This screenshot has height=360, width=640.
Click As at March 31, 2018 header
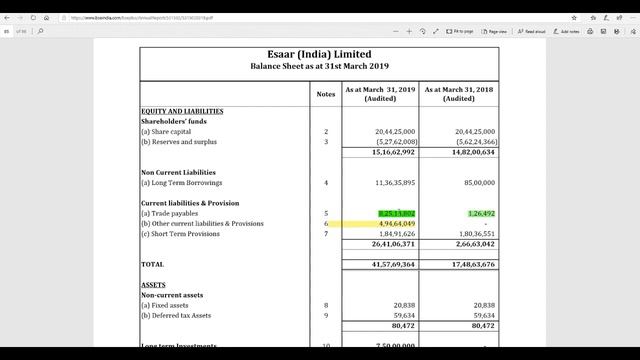[x=459, y=94]
